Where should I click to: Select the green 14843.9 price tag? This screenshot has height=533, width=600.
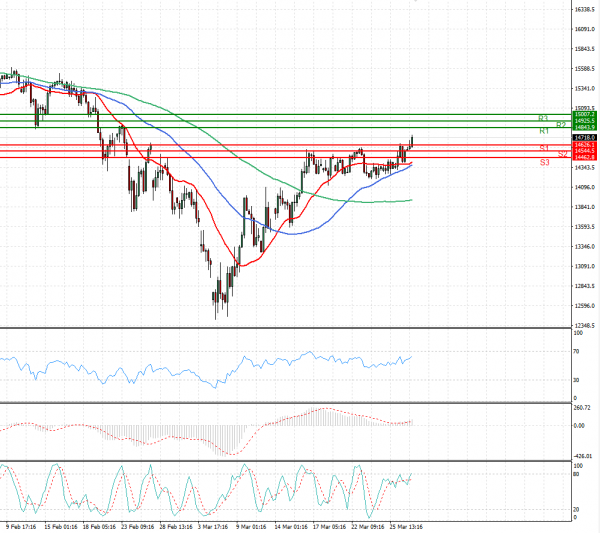click(585, 127)
